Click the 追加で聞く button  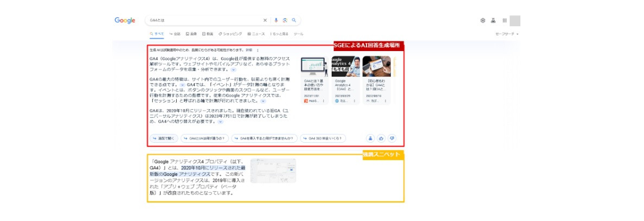click(164, 138)
